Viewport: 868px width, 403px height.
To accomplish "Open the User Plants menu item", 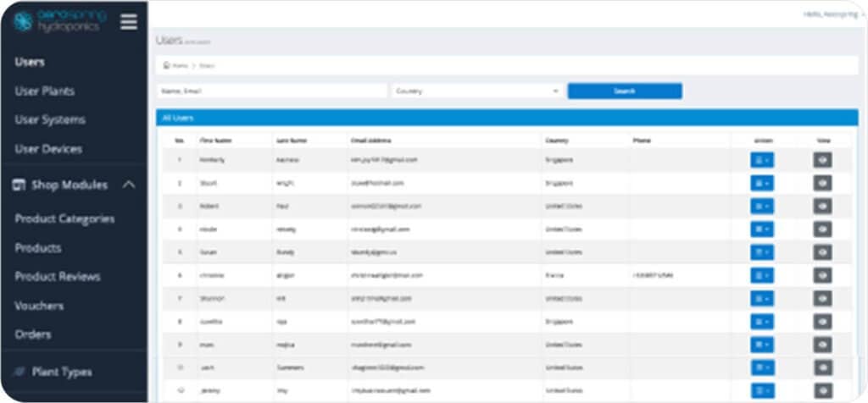I will [45, 91].
